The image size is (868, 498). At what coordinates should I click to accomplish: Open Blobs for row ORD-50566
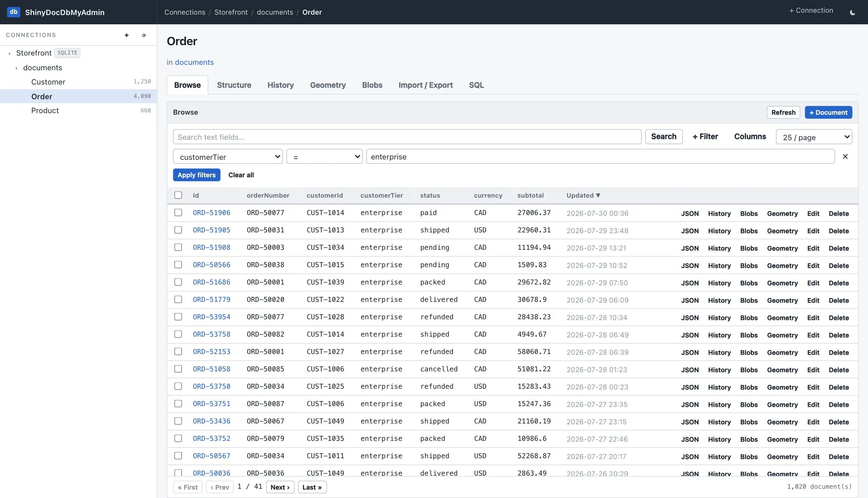[749, 266]
